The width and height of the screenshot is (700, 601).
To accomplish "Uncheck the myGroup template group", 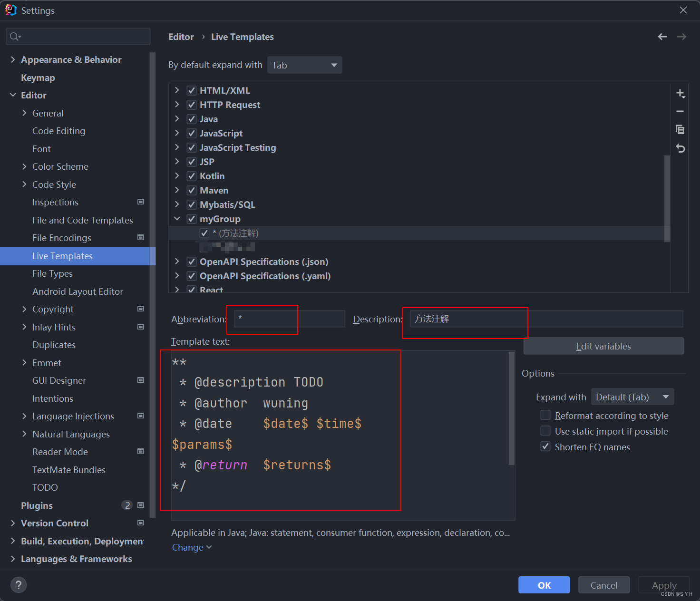I will click(x=192, y=219).
